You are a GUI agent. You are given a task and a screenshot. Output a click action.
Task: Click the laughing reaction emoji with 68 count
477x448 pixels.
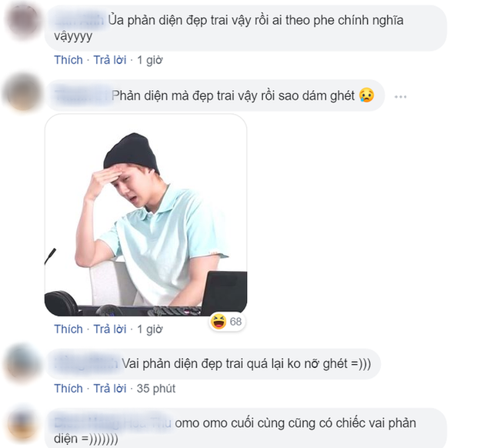[218, 322]
